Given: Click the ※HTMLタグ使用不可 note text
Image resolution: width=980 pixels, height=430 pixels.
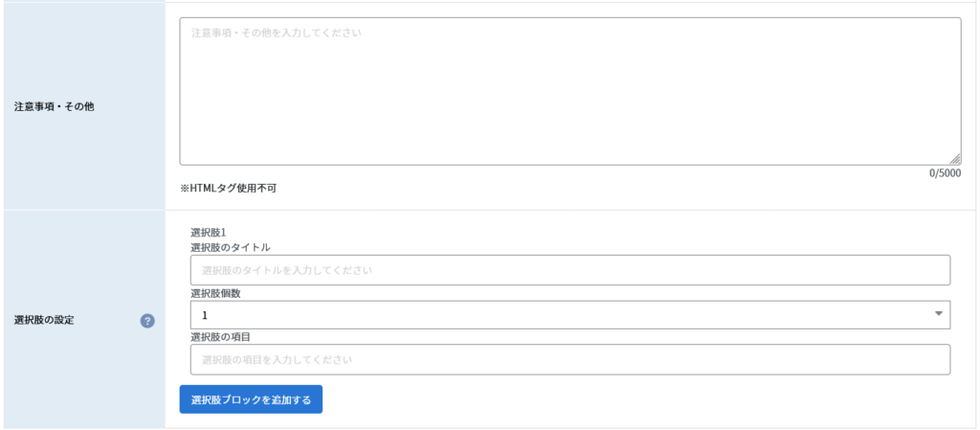Looking at the screenshot, I should [x=228, y=188].
